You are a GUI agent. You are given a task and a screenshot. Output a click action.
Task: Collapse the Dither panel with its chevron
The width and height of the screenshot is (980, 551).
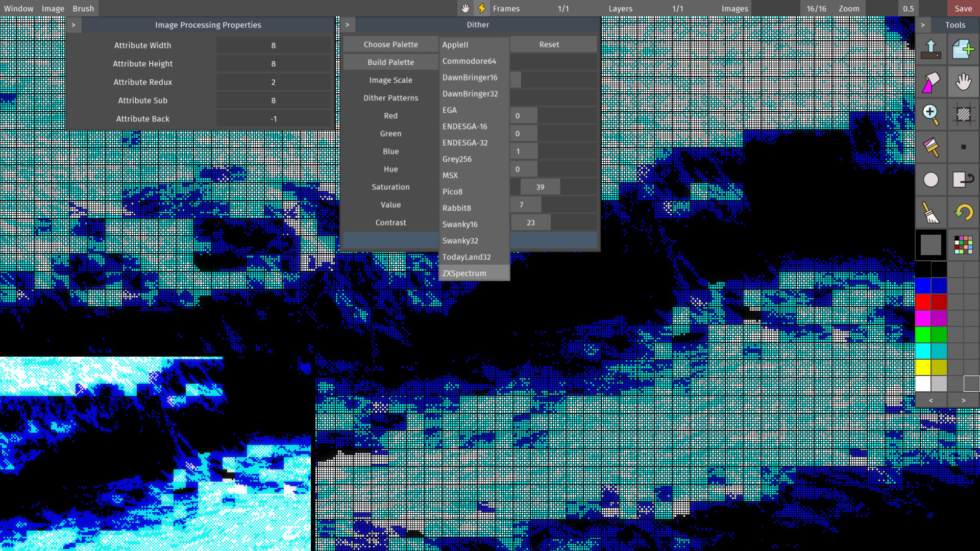click(x=348, y=24)
